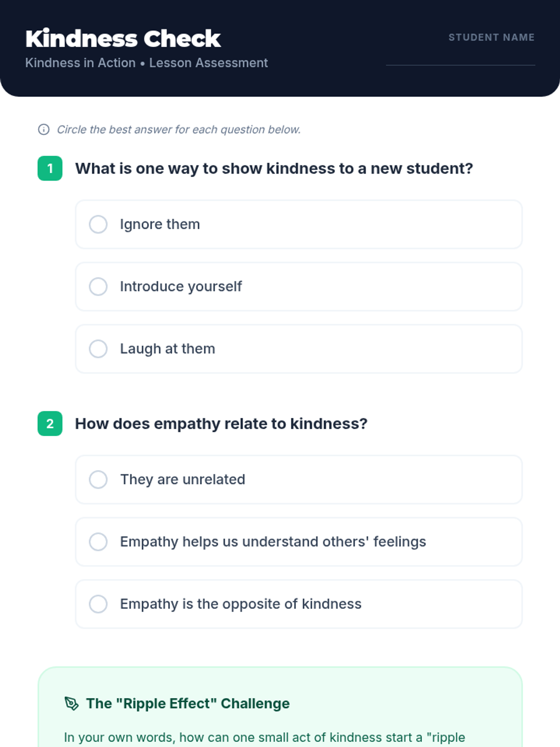
Task: Click the green question 1 number badge
Action: 50,168
